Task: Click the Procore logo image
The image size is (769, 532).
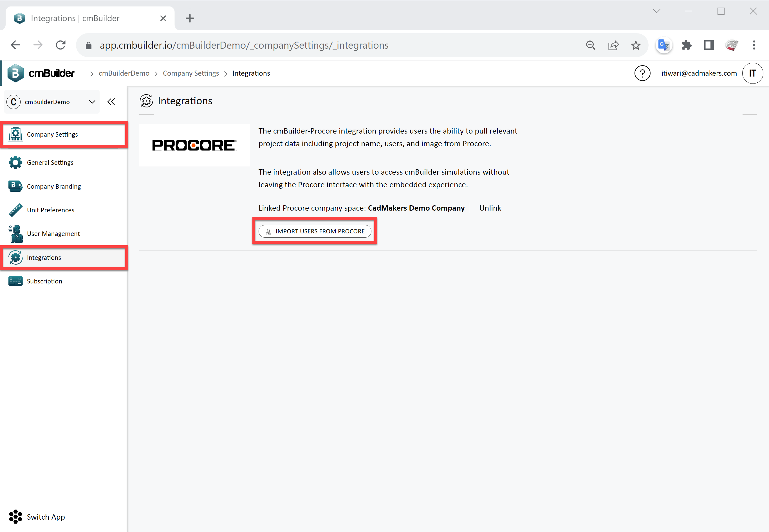Action: [x=194, y=145]
